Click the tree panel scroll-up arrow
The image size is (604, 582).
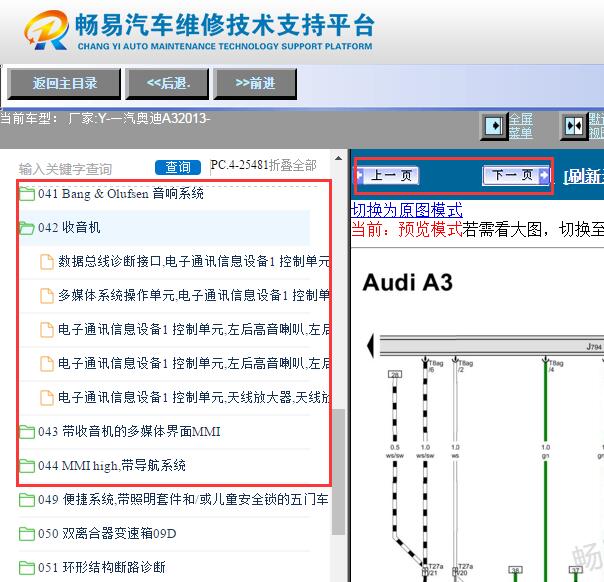(338, 158)
